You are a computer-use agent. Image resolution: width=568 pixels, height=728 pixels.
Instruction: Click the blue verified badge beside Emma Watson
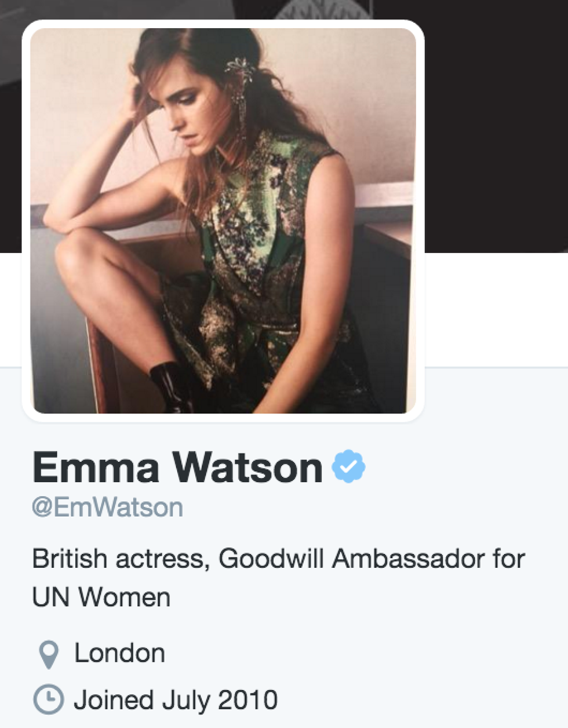348,466
